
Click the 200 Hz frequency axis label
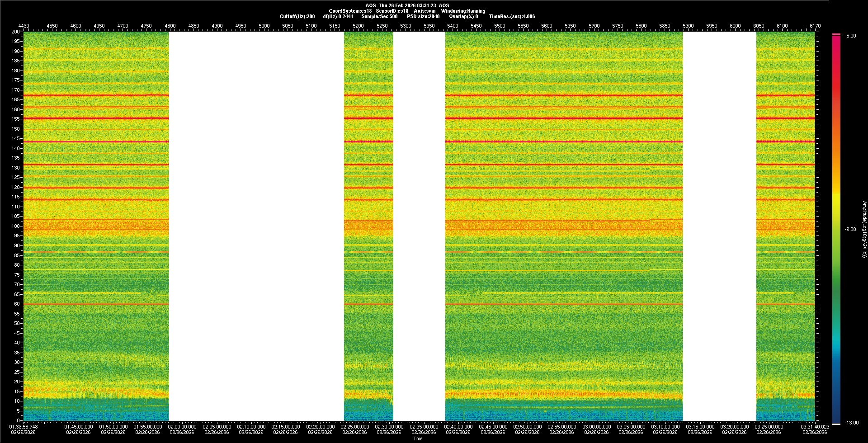coord(16,32)
